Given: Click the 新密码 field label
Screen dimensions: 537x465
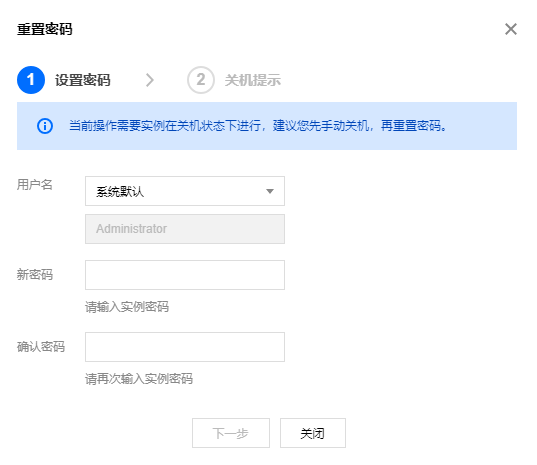Looking at the screenshot, I should click(x=35, y=275).
